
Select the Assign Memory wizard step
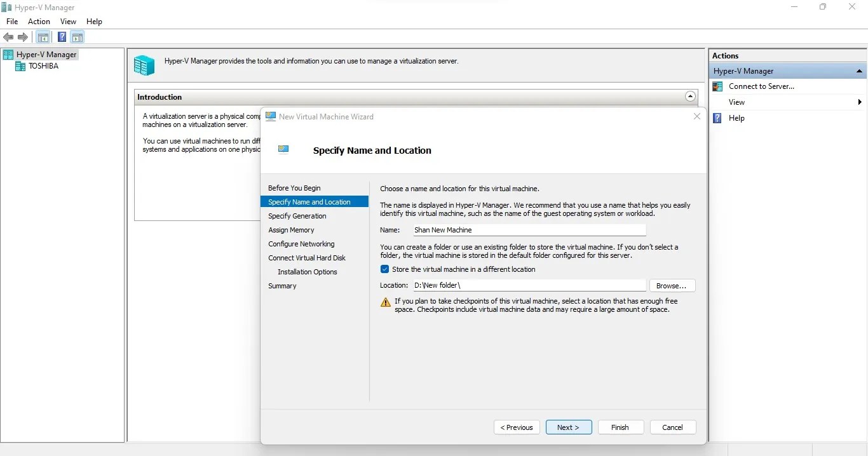pyautogui.click(x=291, y=230)
